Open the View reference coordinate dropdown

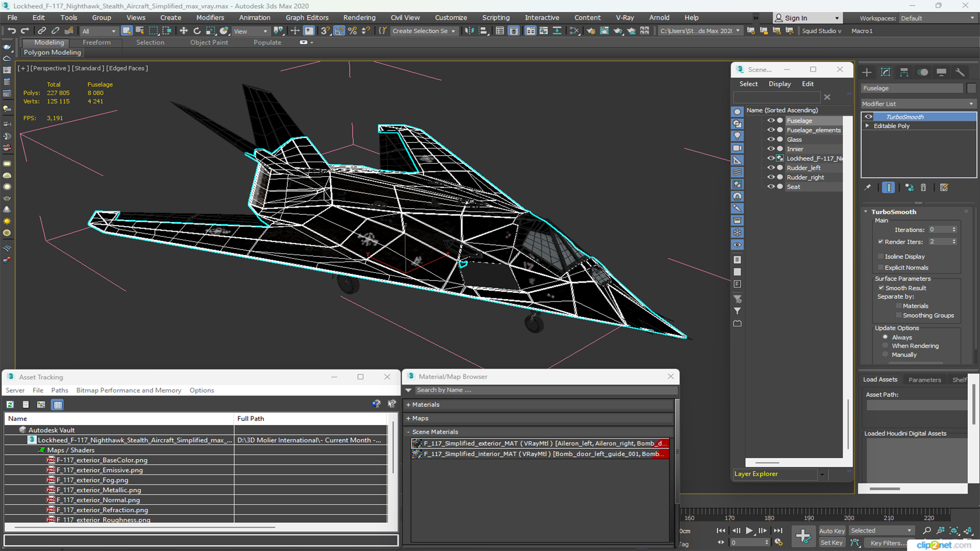point(250,31)
